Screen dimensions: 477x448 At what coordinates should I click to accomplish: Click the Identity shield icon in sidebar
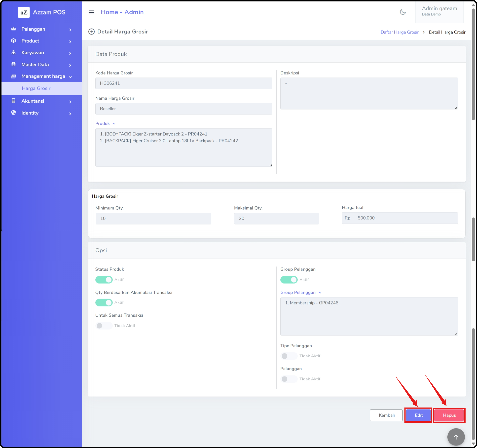coord(14,113)
